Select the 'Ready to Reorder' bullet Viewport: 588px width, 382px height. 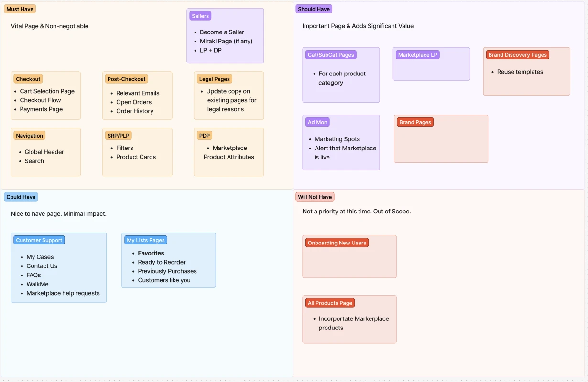pyautogui.click(x=162, y=262)
